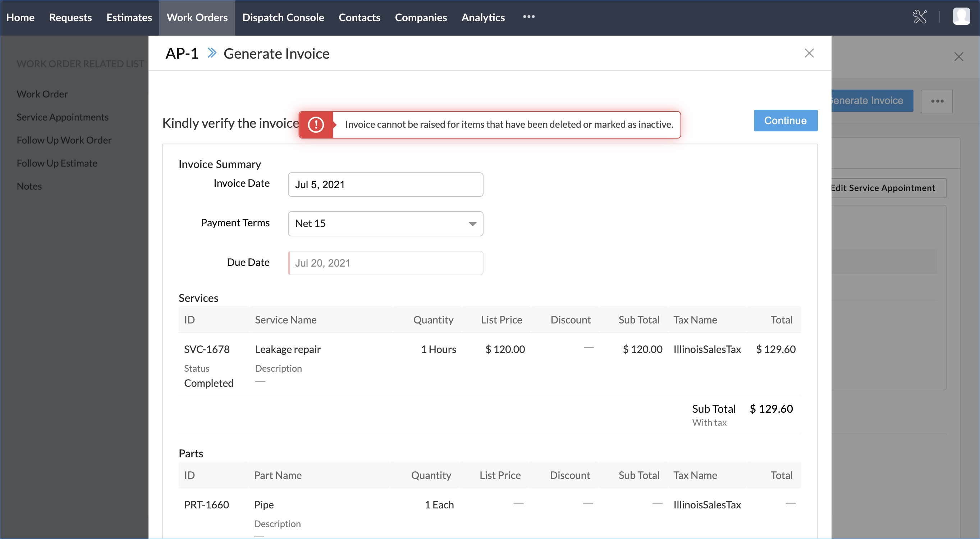Close the Generate Invoice dialog
The height and width of the screenshot is (539, 980).
[x=809, y=53]
